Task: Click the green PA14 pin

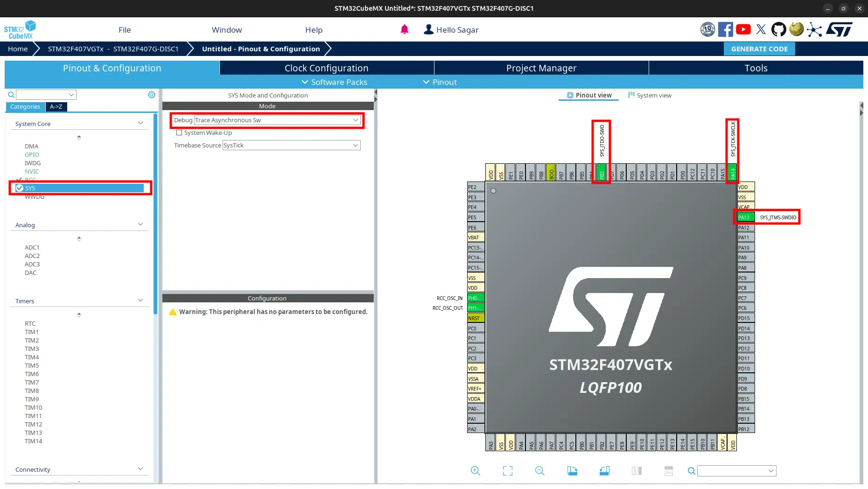Action: [733, 173]
